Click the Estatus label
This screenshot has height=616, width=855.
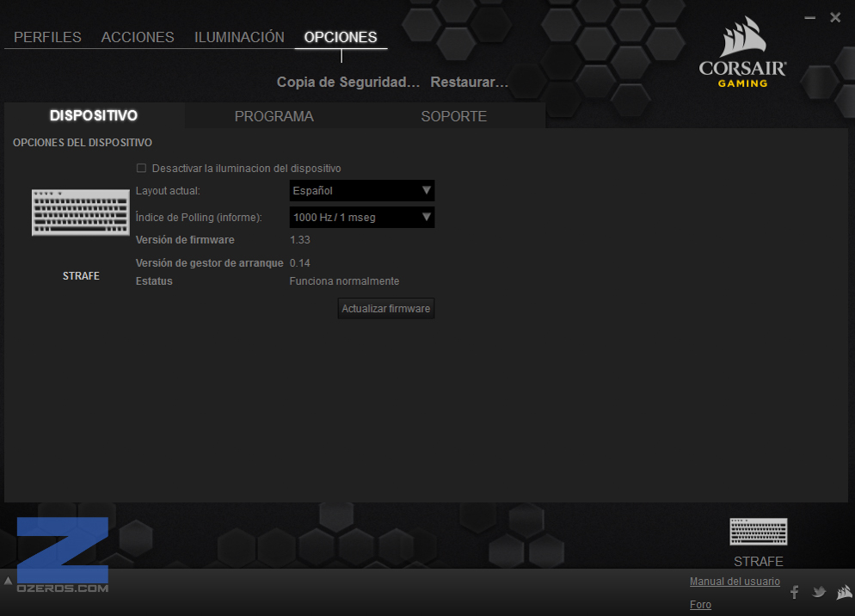[x=154, y=281]
